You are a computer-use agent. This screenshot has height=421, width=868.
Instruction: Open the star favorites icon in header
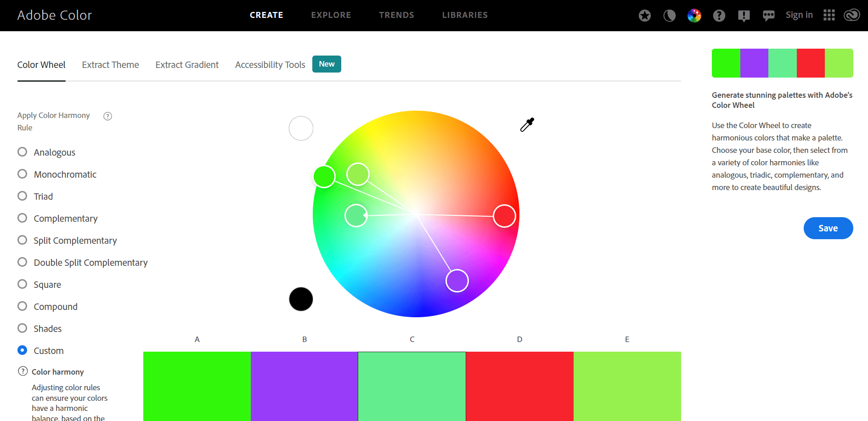pos(645,16)
